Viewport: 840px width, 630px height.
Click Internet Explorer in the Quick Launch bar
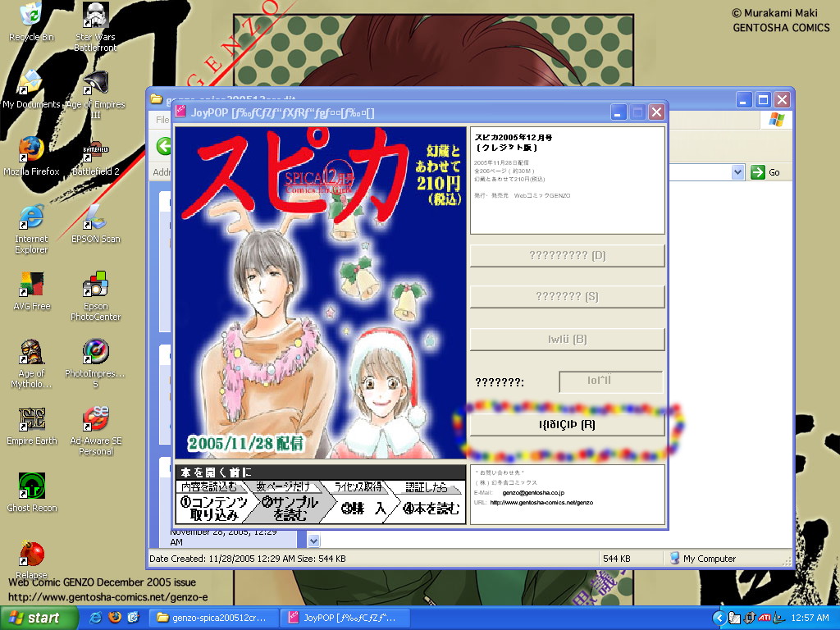(96, 617)
